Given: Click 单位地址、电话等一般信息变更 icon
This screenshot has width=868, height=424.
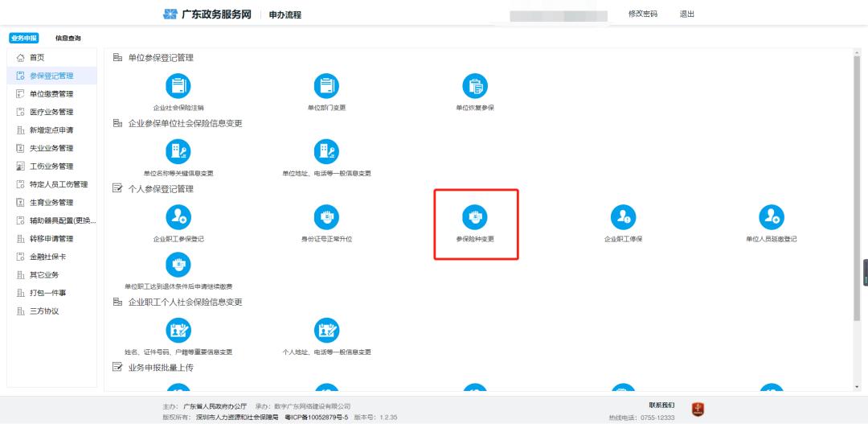Looking at the screenshot, I should [325, 151].
